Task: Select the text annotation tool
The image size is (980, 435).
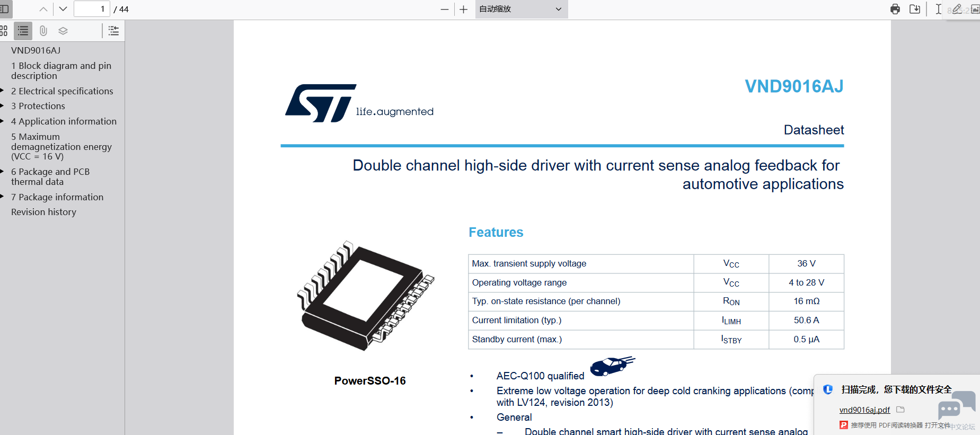Action: coord(939,9)
